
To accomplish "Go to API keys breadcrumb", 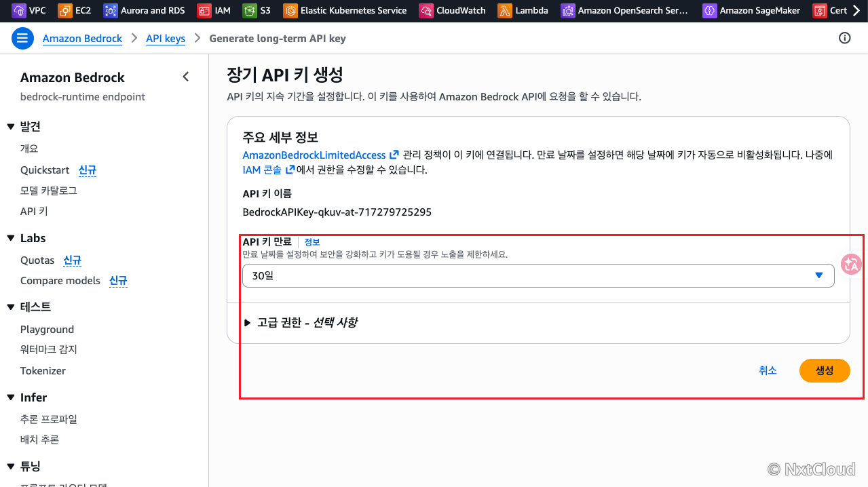I will [x=166, y=39].
